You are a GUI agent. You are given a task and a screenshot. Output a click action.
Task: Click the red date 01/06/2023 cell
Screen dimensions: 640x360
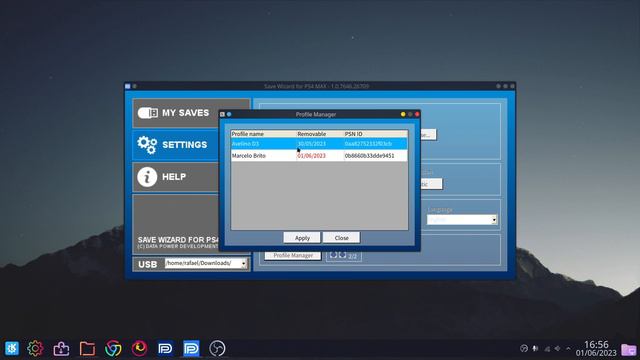pos(311,156)
